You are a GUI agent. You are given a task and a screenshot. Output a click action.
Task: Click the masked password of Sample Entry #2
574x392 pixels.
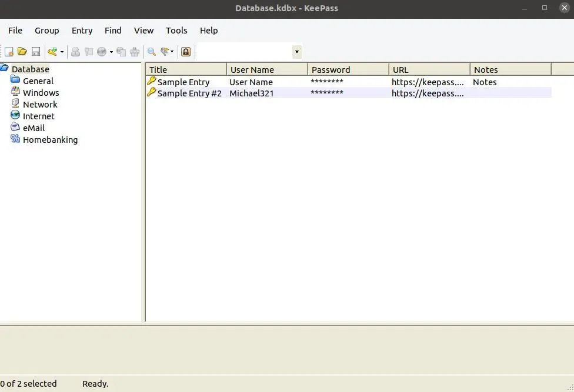click(x=327, y=92)
